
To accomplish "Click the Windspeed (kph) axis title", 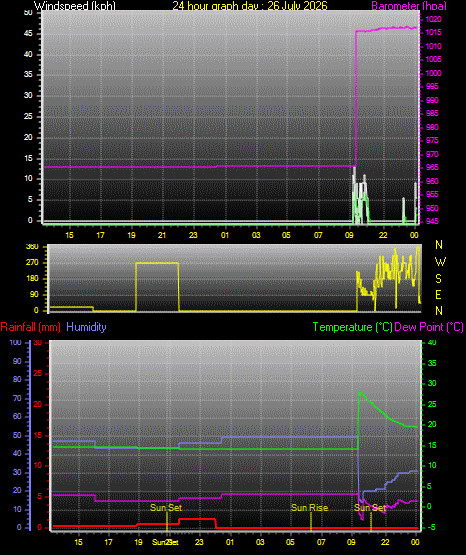I will [75, 6].
